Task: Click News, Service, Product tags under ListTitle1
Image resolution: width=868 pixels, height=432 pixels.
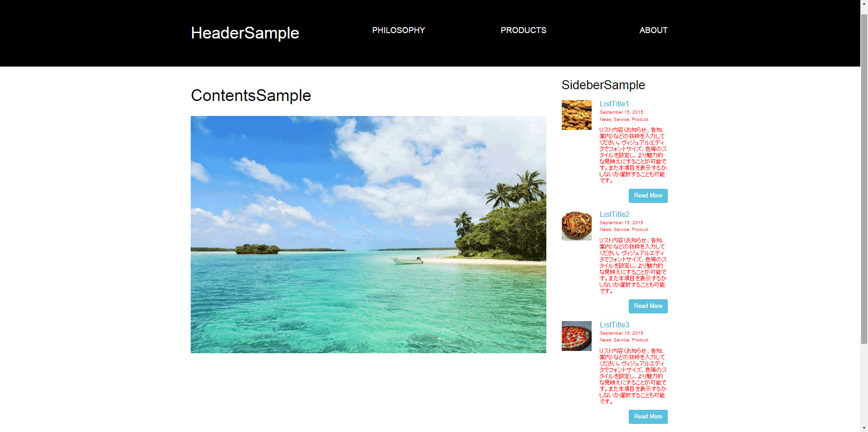Action: (624, 120)
